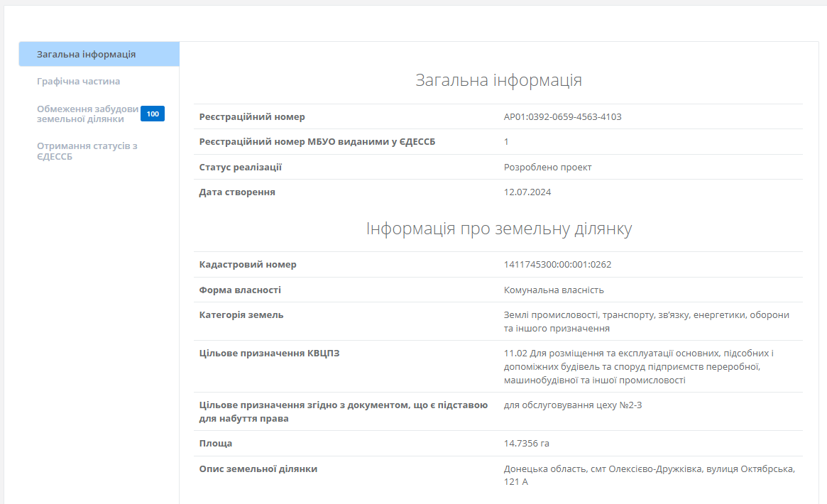Click the Загальна інформація page heading
This screenshot has width=827, height=504.
[498, 81]
